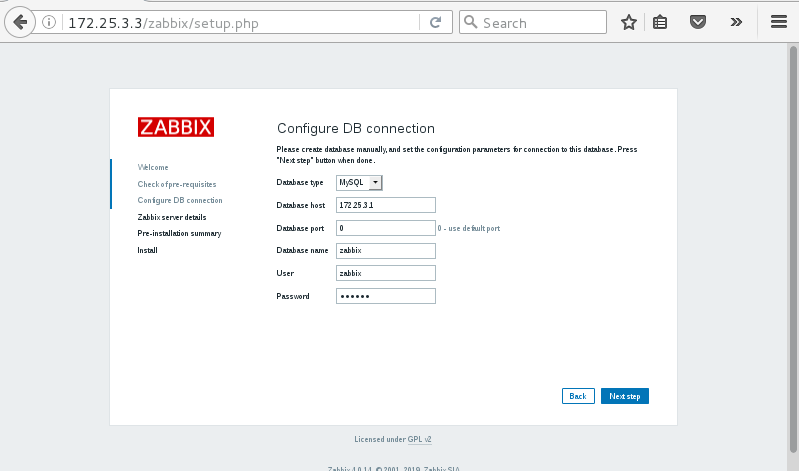Expand more toolbar tools chevron

pos(736,22)
